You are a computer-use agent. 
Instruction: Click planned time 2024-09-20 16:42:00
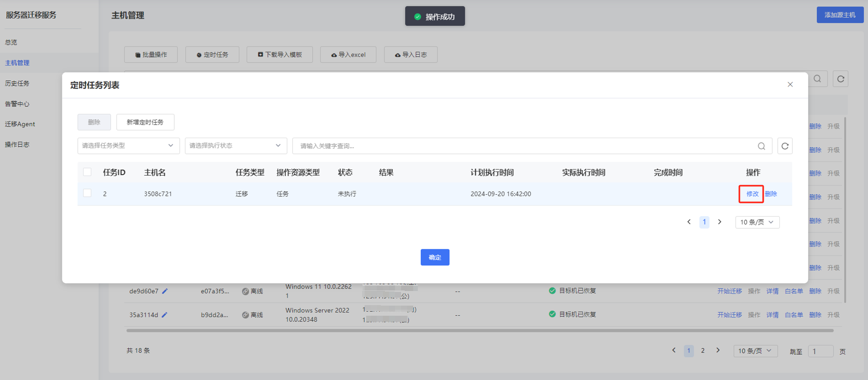point(500,194)
